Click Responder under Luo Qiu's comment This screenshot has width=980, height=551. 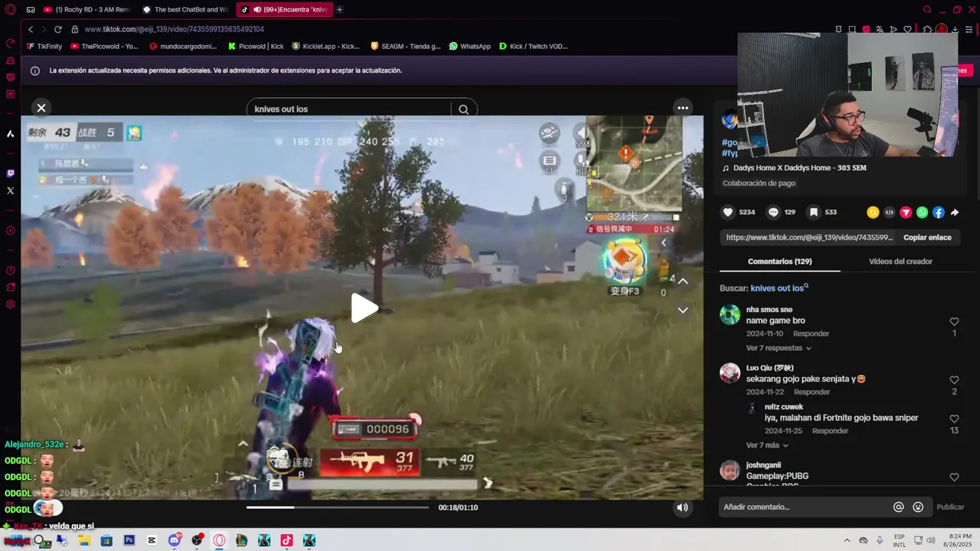coord(812,392)
